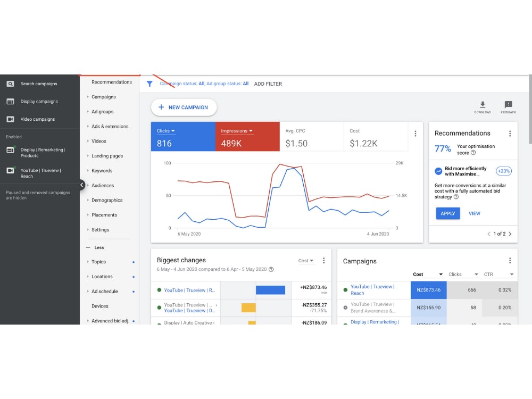Apply the bid strategy recommendation
The width and height of the screenshot is (532, 399).
[448, 213]
